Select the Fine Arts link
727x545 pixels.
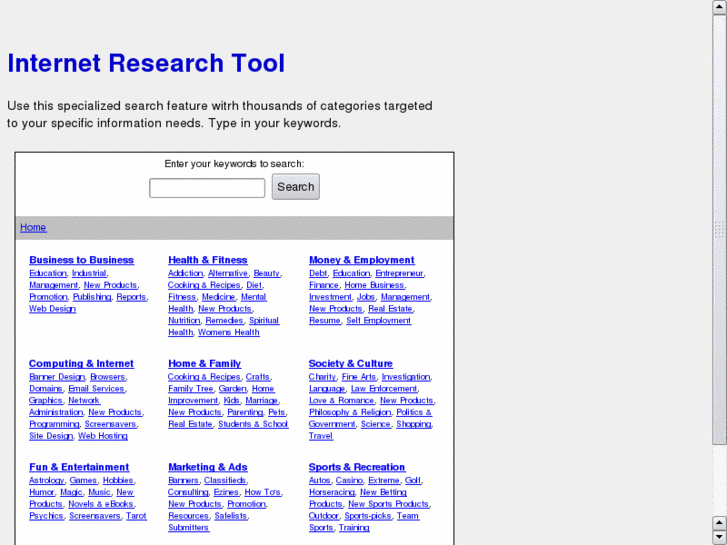click(359, 377)
